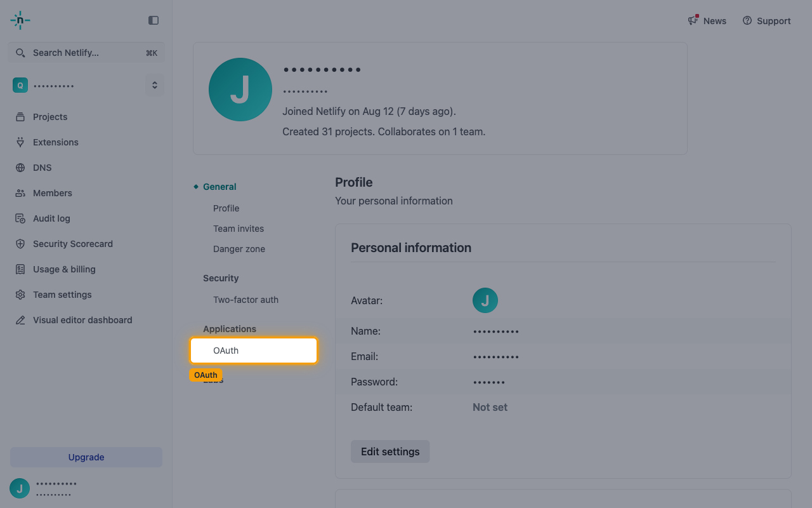812x508 pixels.
Task: Open OAuth applications settings
Action: coord(254,351)
